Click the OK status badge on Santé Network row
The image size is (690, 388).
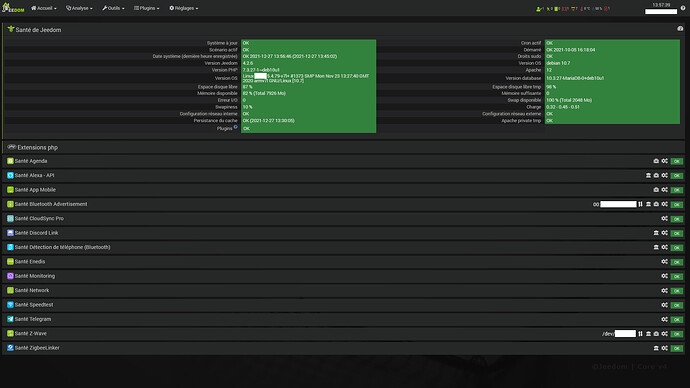click(677, 291)
